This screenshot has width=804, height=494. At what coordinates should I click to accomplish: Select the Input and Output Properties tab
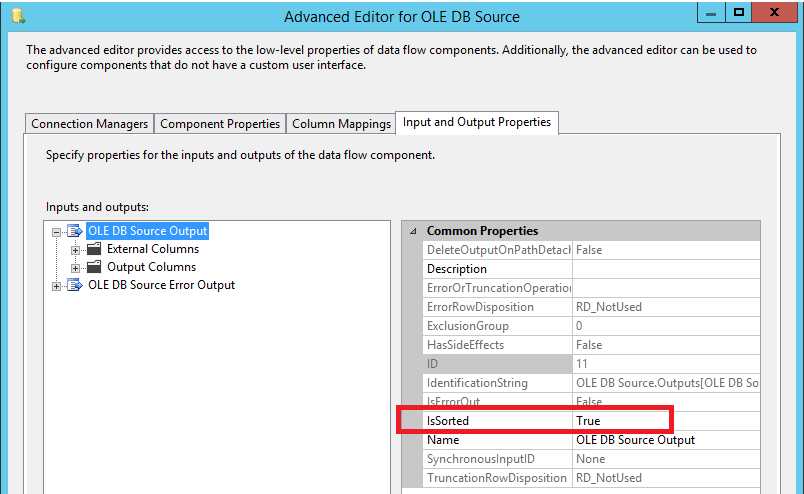click(477, 122)
